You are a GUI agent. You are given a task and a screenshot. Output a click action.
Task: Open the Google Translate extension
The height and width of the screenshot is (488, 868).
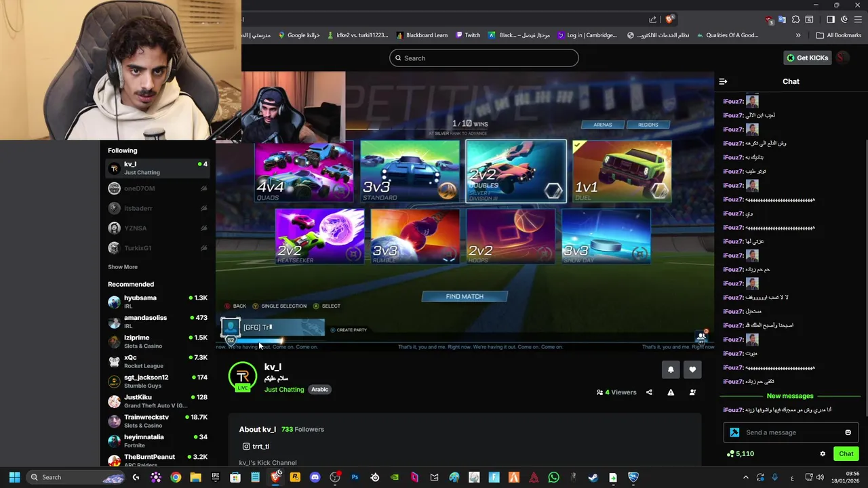[x=782, y=20]
